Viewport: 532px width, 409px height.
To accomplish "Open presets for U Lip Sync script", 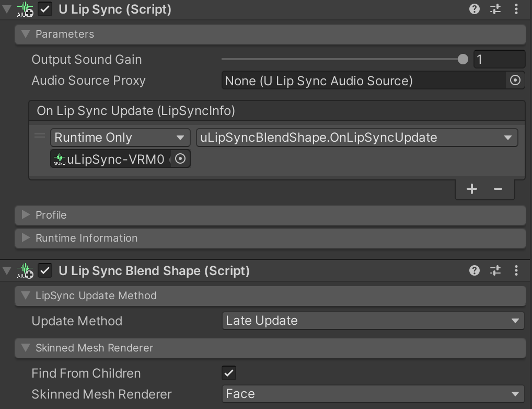I will tap(495, 9).
